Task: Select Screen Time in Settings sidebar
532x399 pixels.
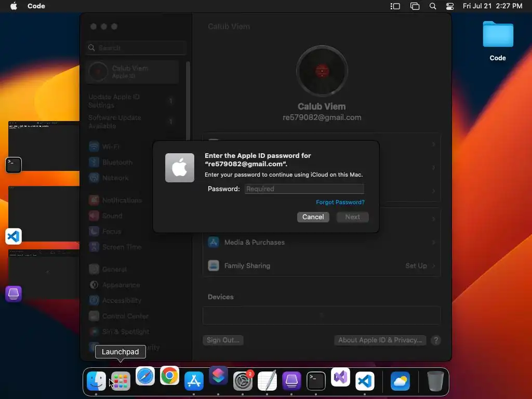Action: pyautogui.click(x=132, y=247)
